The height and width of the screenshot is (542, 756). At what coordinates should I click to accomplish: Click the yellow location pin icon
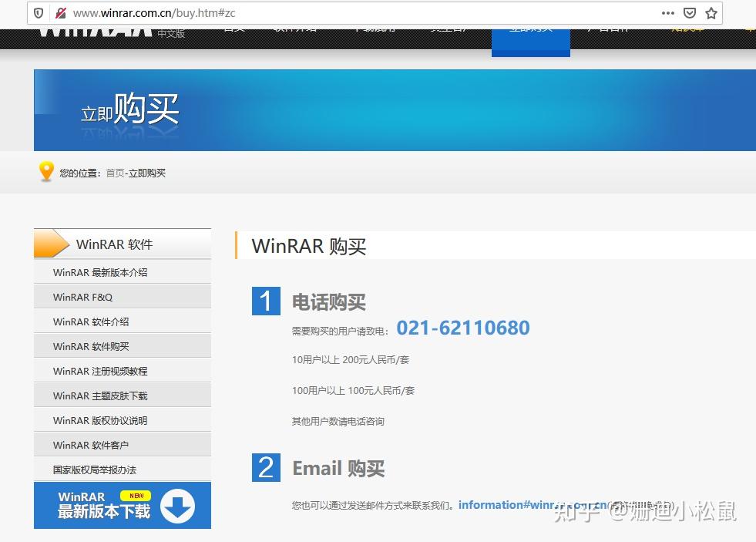[46, 171]
